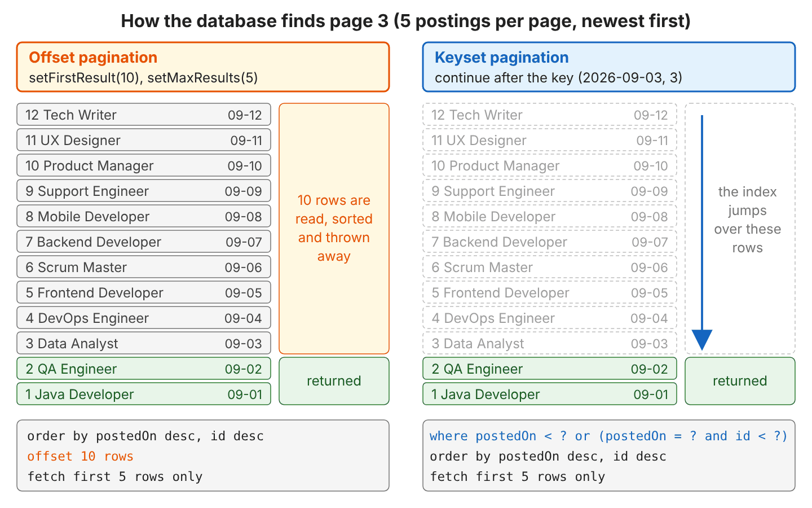Click "fetch first 5 rows only" in Offset SQL

(115, 476)
